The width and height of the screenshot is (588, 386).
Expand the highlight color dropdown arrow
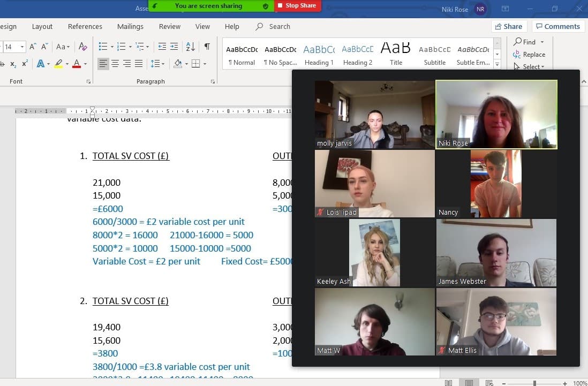[67, 64]
